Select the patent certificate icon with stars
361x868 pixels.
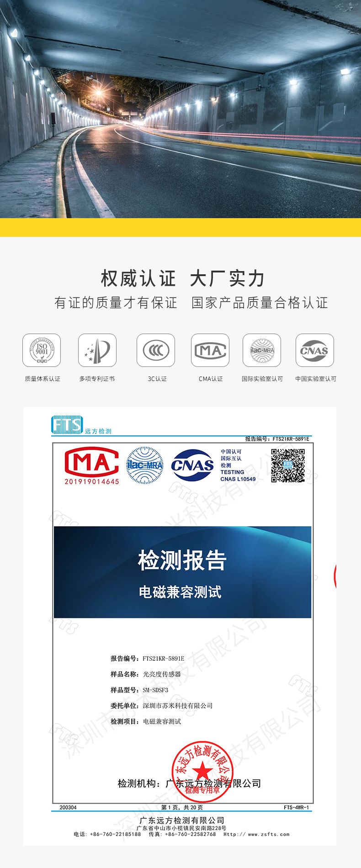pos(97,350)
